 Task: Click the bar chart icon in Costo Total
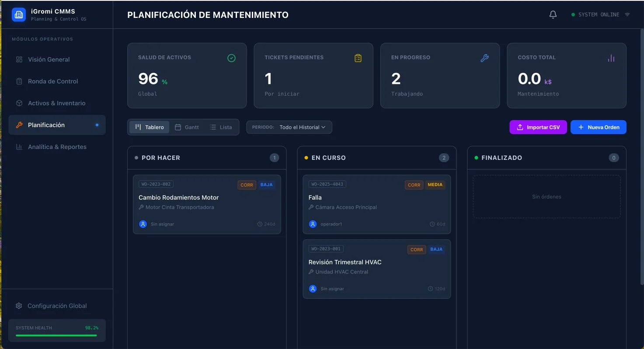611,58
